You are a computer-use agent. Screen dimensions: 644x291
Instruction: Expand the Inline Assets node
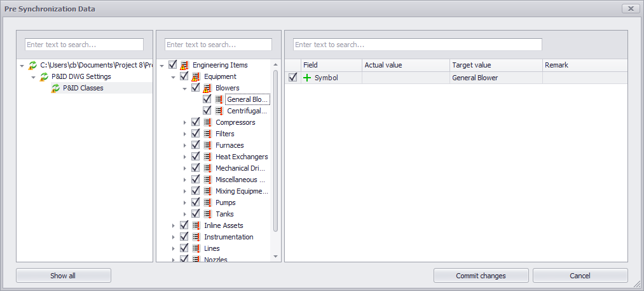click(174, 225)
